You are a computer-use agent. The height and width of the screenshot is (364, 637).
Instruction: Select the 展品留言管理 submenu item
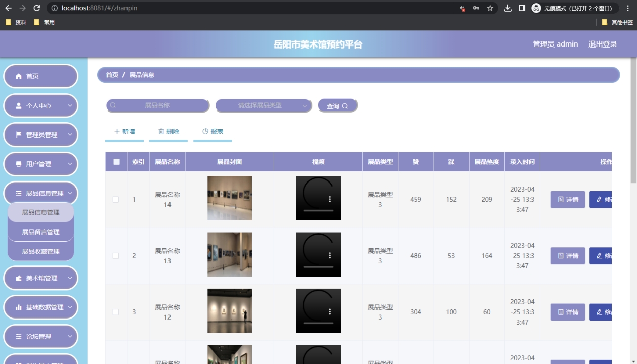click(x=41, y=232)
